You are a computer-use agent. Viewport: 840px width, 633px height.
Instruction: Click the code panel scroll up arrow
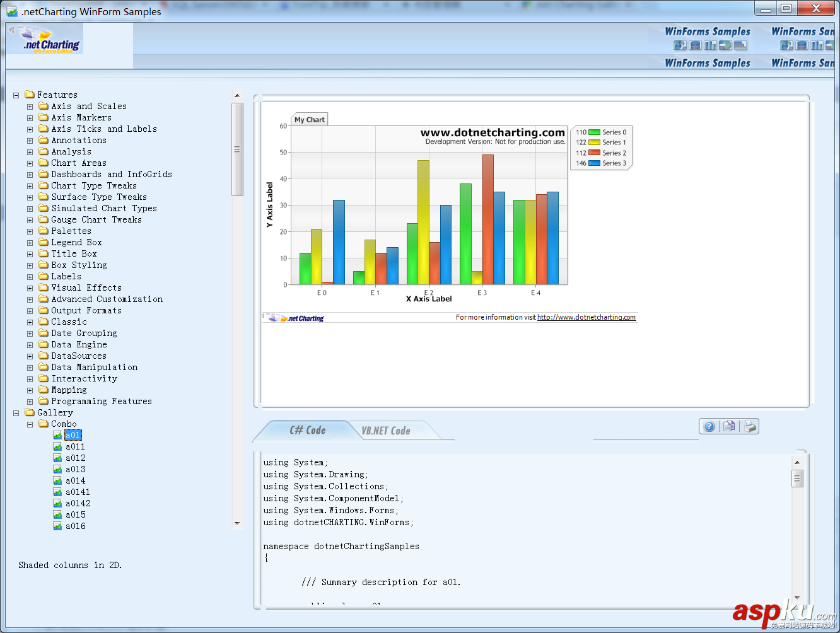pyautogui.click(x=797, y=462)
